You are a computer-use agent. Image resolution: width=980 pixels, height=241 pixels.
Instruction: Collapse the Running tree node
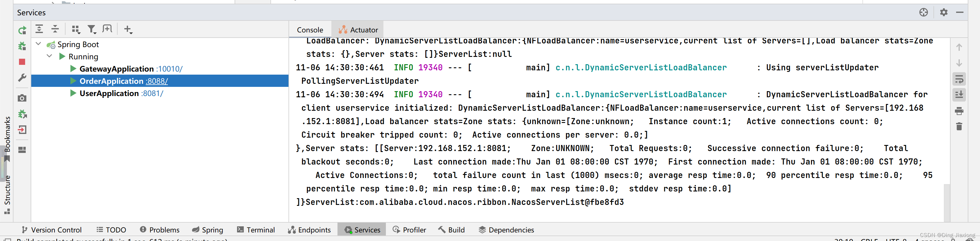tap(49, 56)
